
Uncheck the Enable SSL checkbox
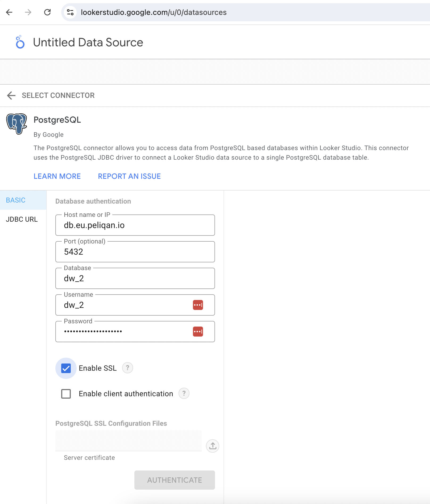[66, 368]
